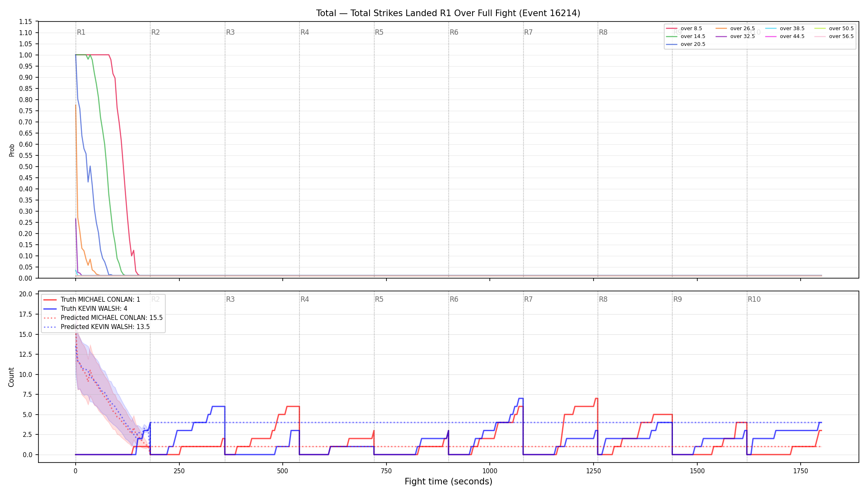Viewport: 868px width, 496px height.
Task: Click the 'Fight time (seconds)' axis label
Action: 448,482
